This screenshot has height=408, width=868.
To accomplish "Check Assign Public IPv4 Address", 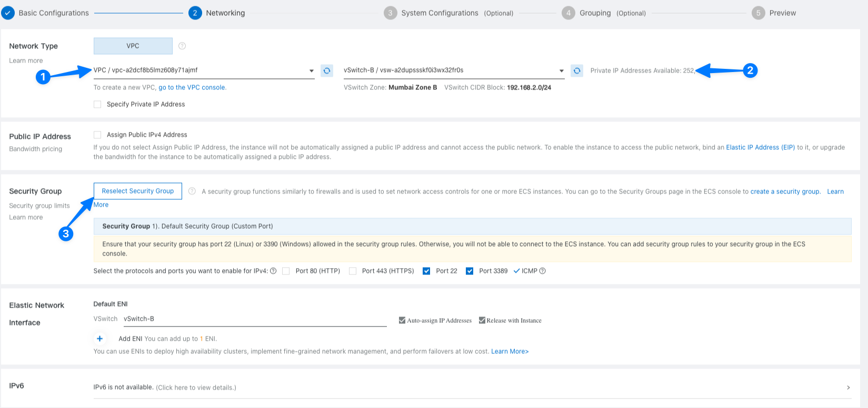I will click(x=97, y=135).
